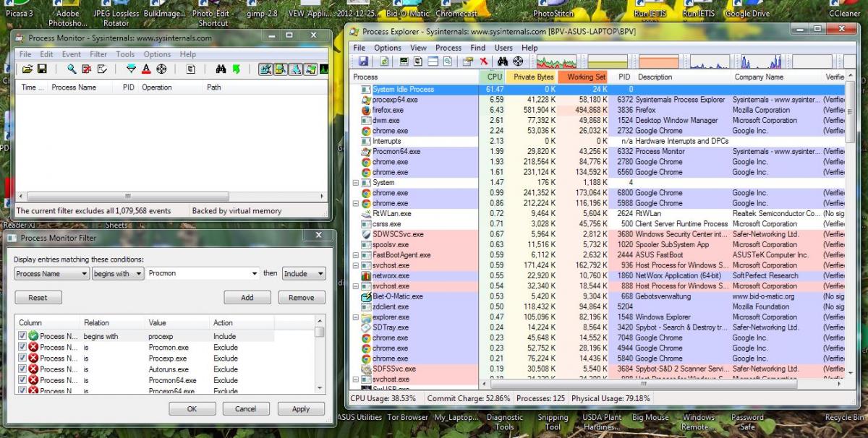
Task: Click the Show Lower Pane icon in Process Explorer
Action: click(433, 61)
